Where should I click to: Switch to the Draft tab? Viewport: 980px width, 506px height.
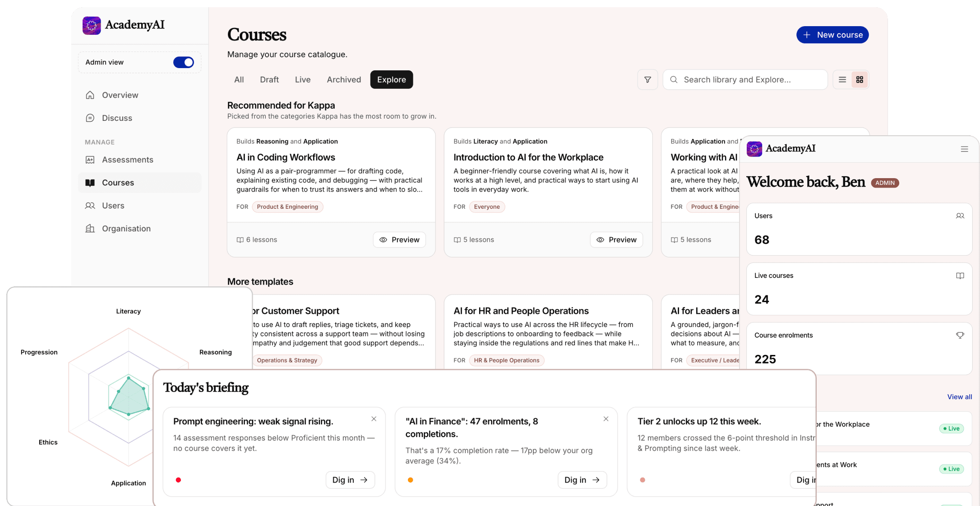point(269,80)
